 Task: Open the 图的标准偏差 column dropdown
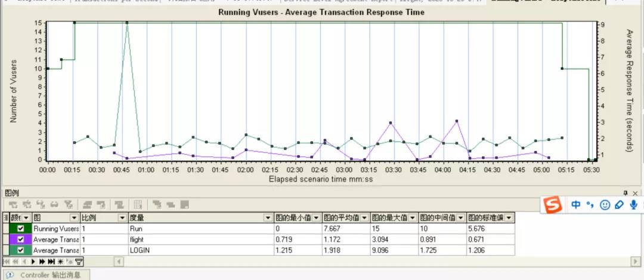509,217
